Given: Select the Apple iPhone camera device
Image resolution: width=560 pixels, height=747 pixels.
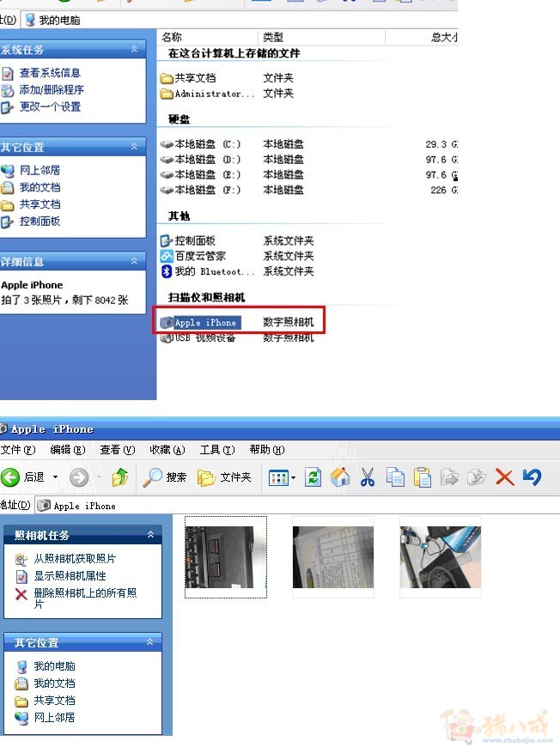Looking at the screenshot, I should tap(201, 323).
